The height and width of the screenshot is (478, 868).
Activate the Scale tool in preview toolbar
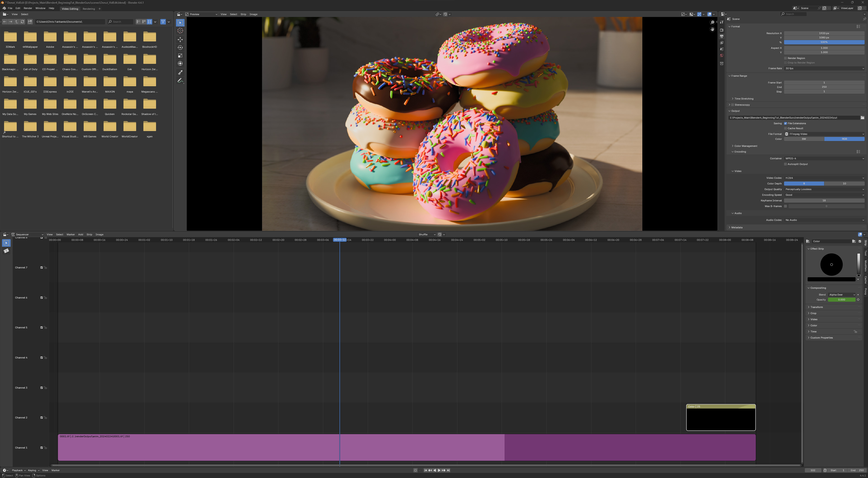coord(180,56)
